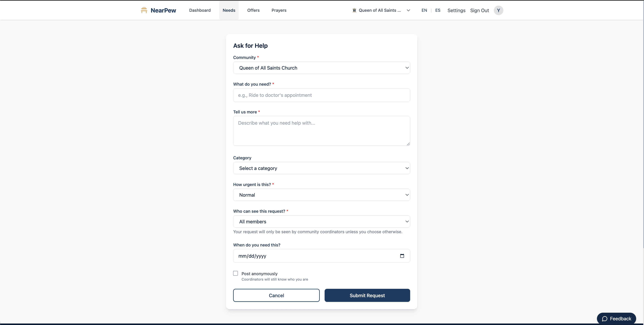
Task: Click the Feedback chat bubble icon
Action: click(605, 318)
